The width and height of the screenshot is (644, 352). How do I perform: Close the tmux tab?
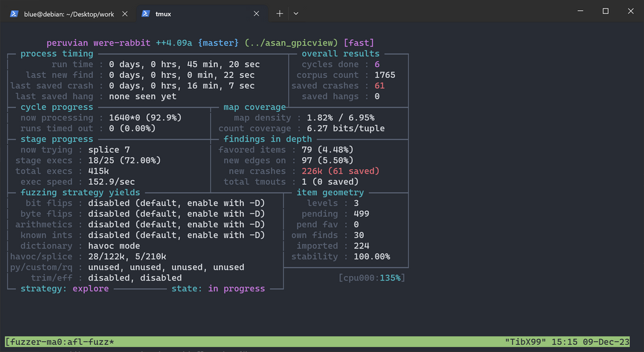coord(256,13)
